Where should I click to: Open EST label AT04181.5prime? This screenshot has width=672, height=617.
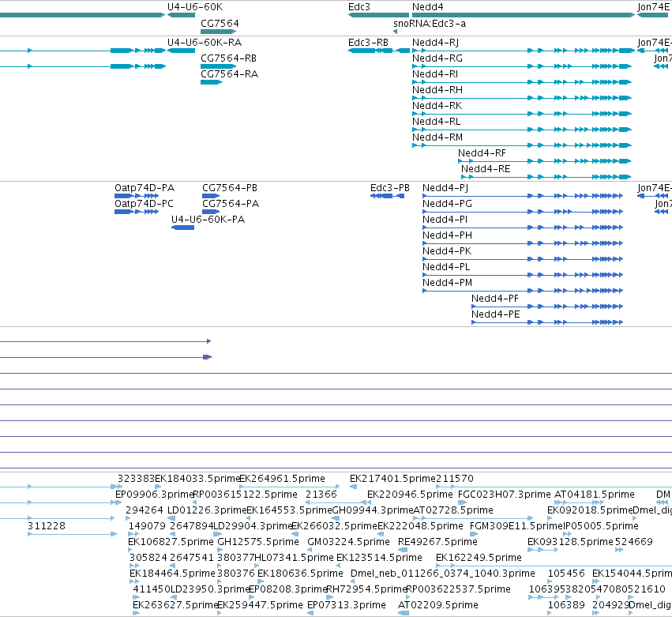pos(595,495)
